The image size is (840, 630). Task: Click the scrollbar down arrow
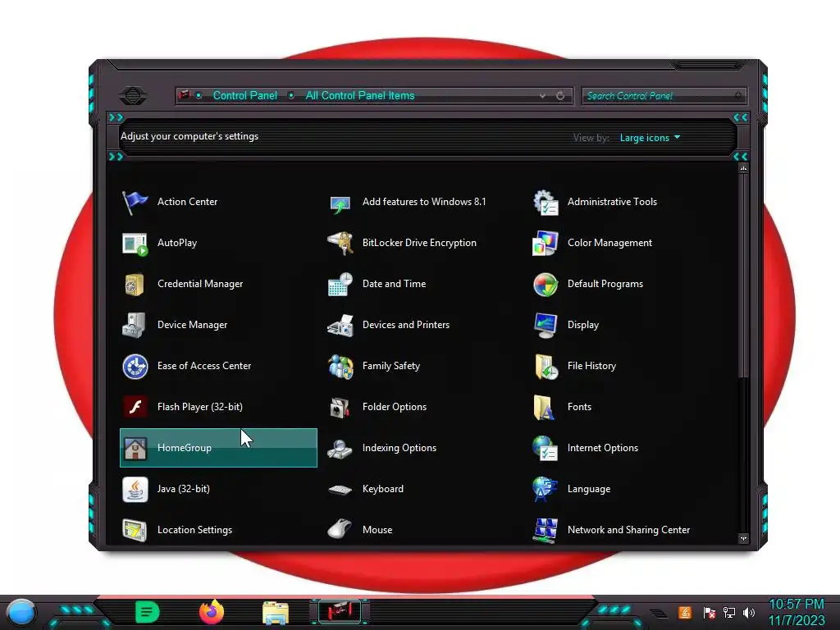click(743, 538)
